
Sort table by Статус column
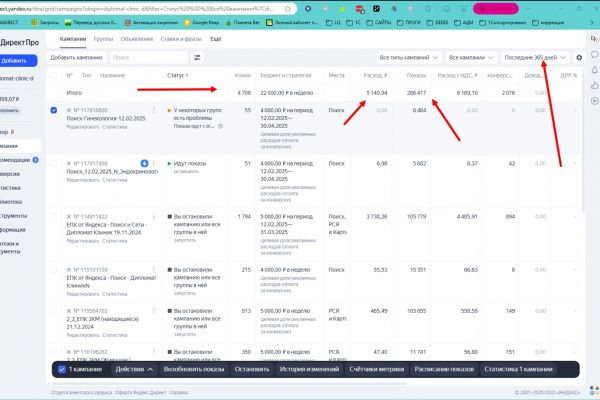click(x=178, y=75)
